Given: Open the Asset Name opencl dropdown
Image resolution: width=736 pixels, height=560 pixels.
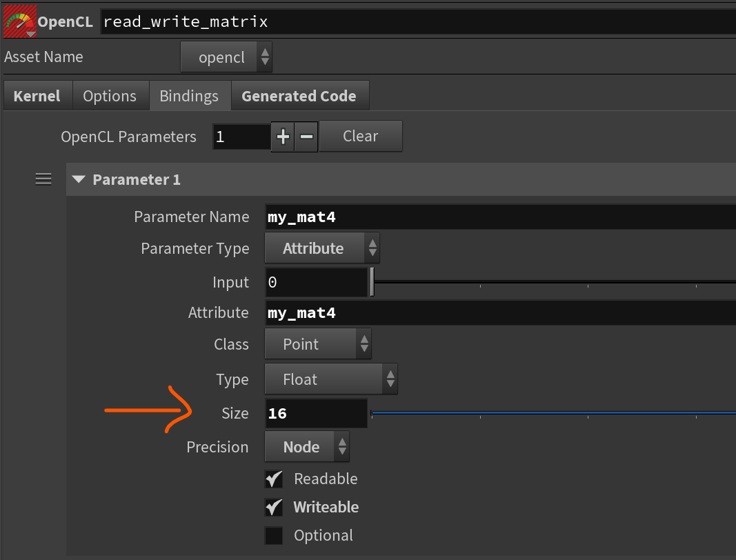Looking at the screenshot, I should point(226,57).
